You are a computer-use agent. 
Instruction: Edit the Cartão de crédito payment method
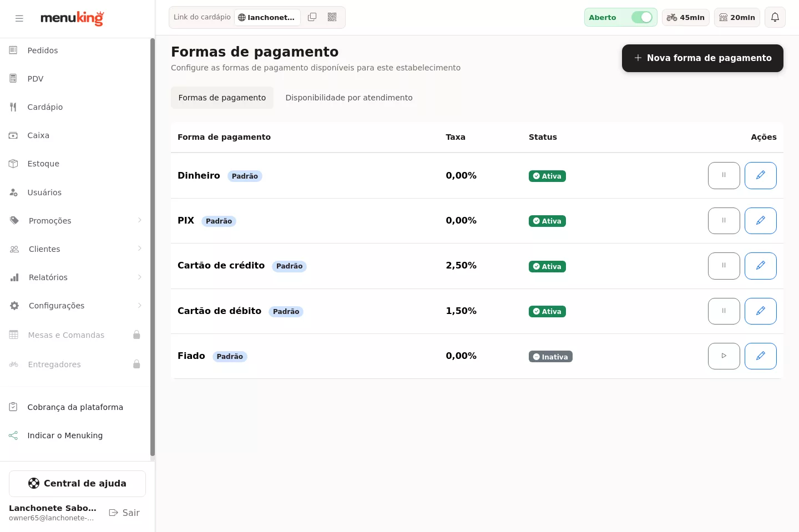coord(761,266)
